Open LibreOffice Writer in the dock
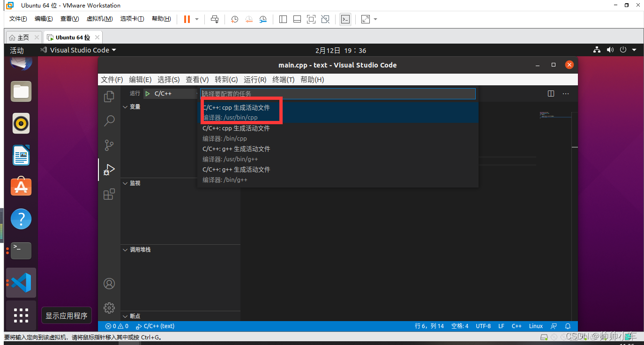Image resolution: width=644 pixels, height=345 pixels. click(x=21, y=155)
